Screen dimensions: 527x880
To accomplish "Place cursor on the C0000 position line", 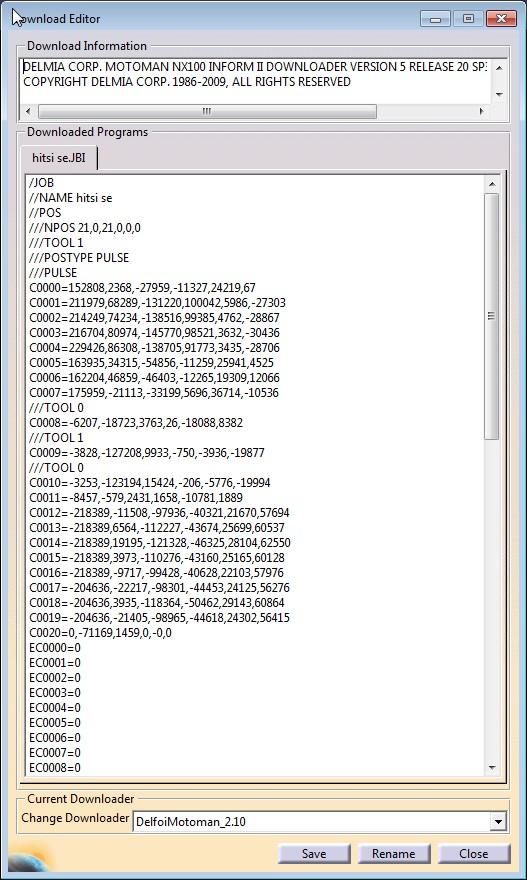I will 143,288.
